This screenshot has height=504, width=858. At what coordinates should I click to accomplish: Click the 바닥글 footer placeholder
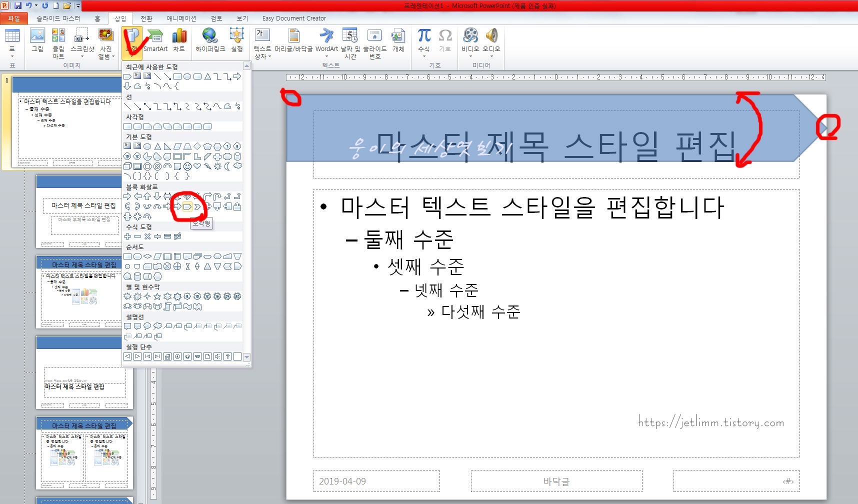(556, 481)
